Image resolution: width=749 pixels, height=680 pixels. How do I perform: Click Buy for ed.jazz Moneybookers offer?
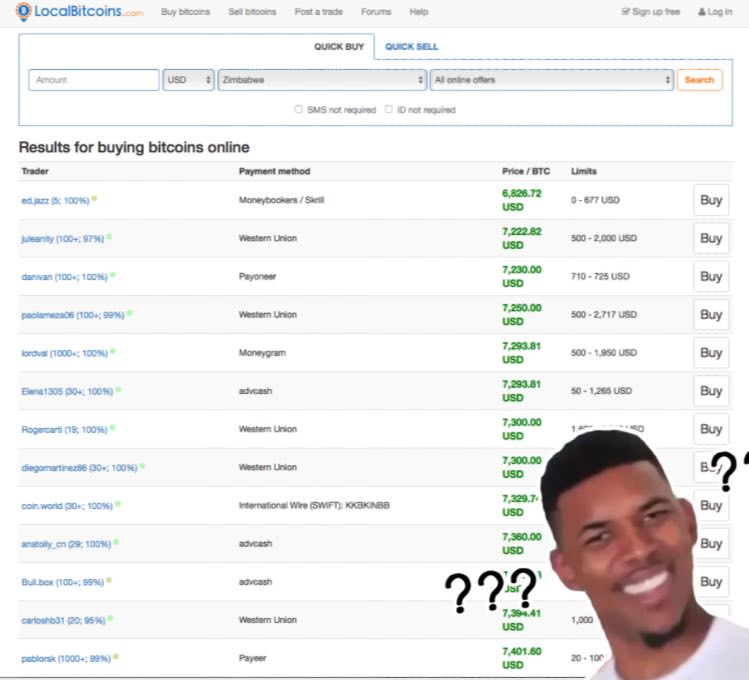[711, 200]
